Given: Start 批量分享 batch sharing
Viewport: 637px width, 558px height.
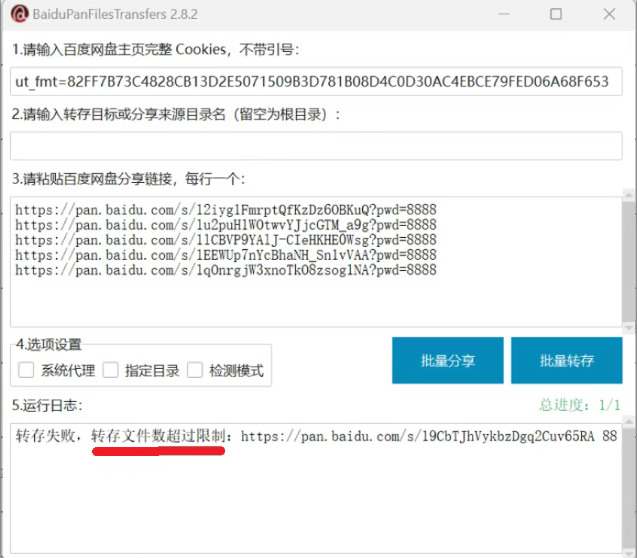Looking at the screenshot, I should (448, 360).
